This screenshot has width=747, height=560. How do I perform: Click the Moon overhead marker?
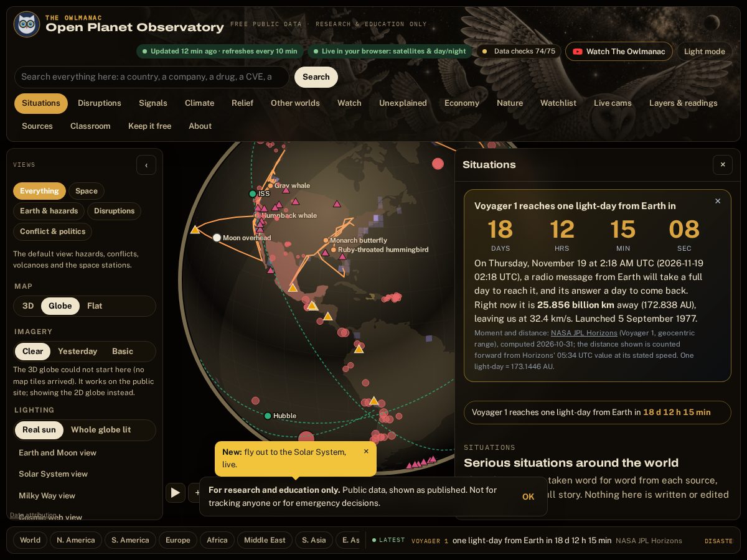point(217,238)
